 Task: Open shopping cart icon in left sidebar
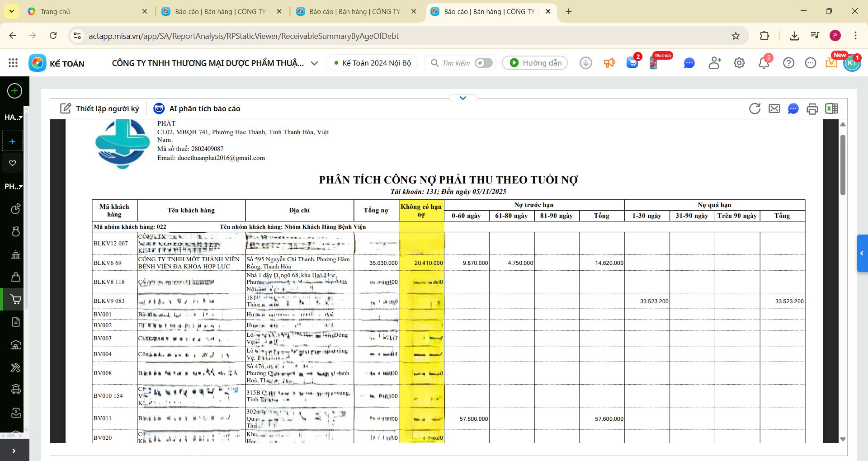click(15, 299)
